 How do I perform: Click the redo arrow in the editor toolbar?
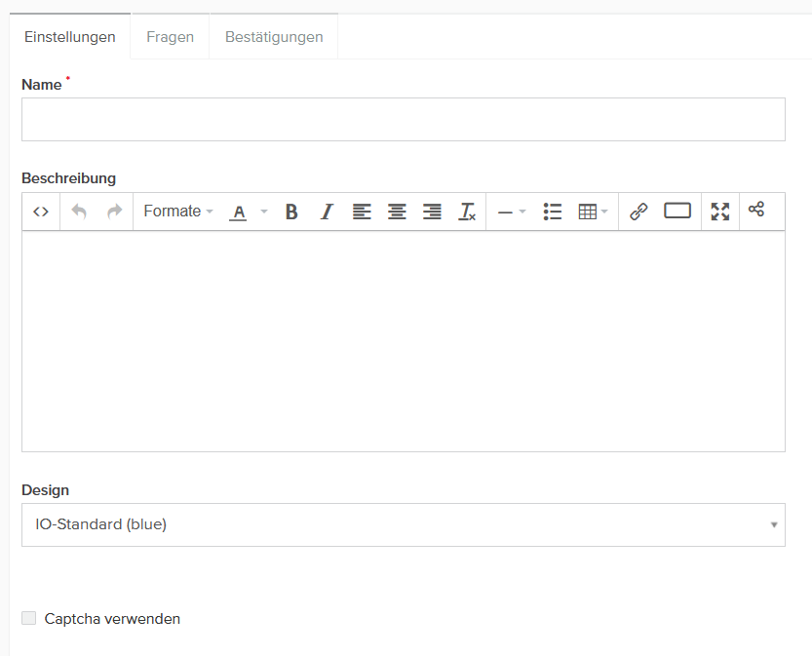point(114,212)
